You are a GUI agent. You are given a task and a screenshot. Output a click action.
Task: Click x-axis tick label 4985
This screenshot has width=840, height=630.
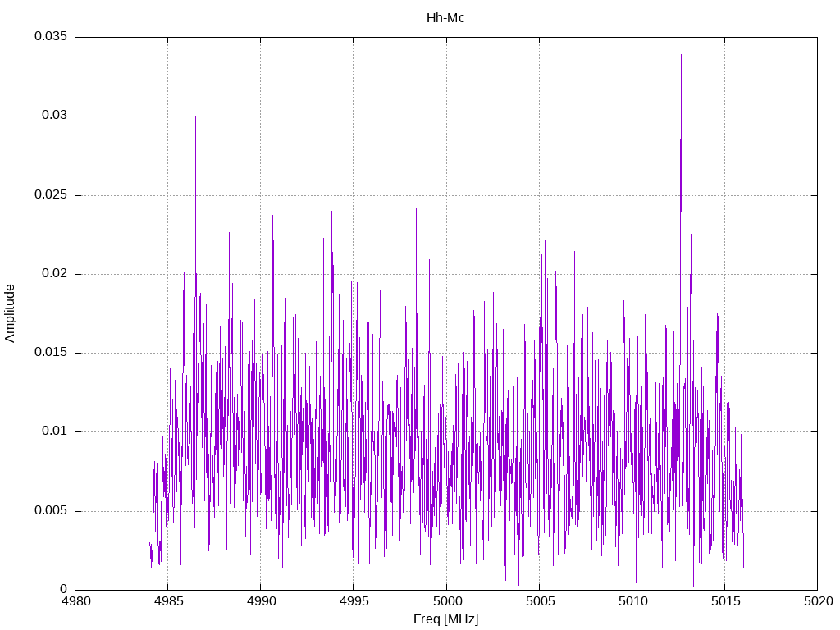167,601
